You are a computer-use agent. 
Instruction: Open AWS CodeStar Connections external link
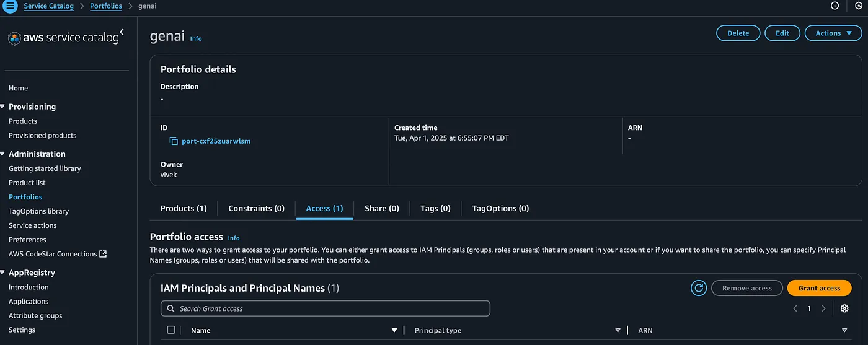click(x=58, y=254)
